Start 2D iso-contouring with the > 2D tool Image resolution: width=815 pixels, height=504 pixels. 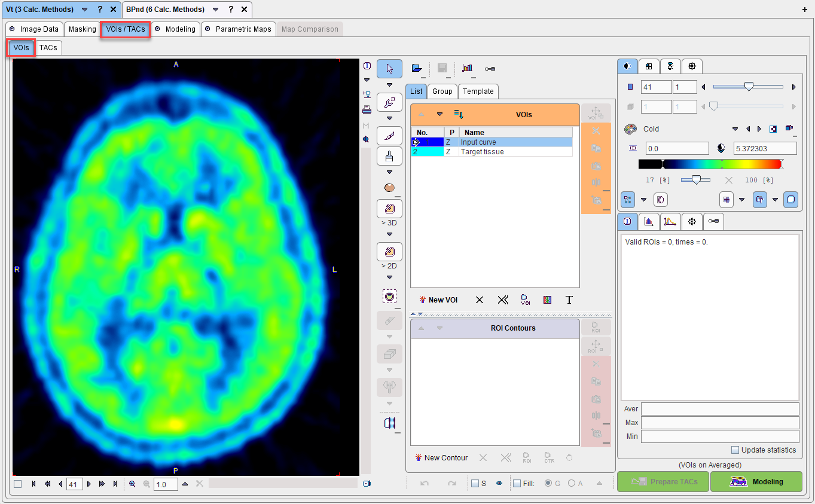(x=389, y=252)
